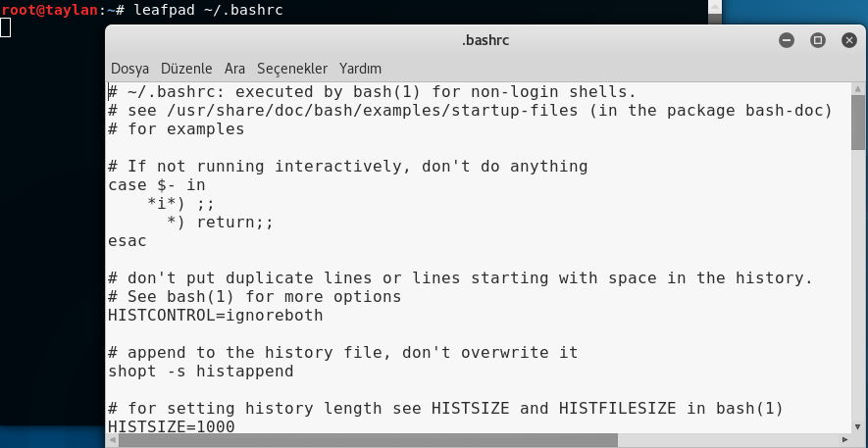Open the Düzenle menu
The width and height of the screenshot is (868, 448).
click(186, 69)
